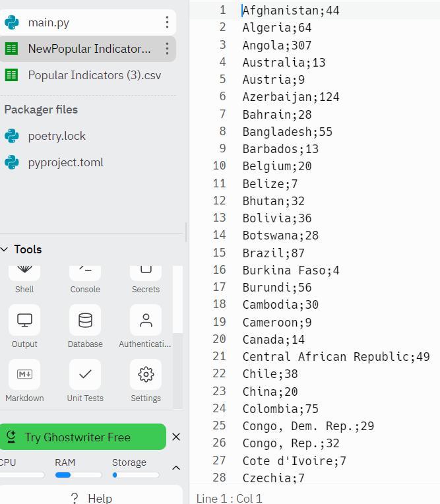The height and width of the screenshot is (504, 440).
Task: Open the Unit Tests tool
Action: [x=85, y=381]
